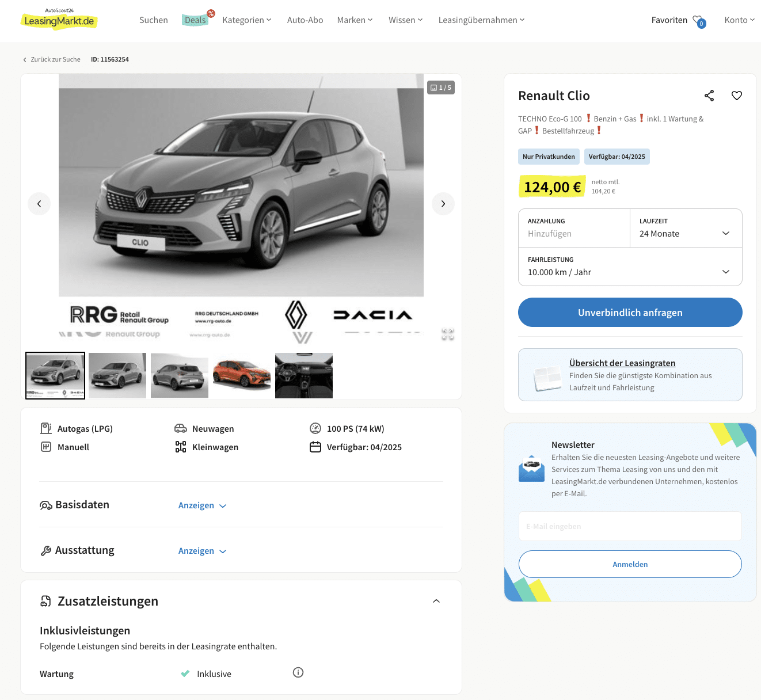Collapse the Zusatzleistungen section chevron
The width and height of the screenshot is (761, 700).
(436, 601)
